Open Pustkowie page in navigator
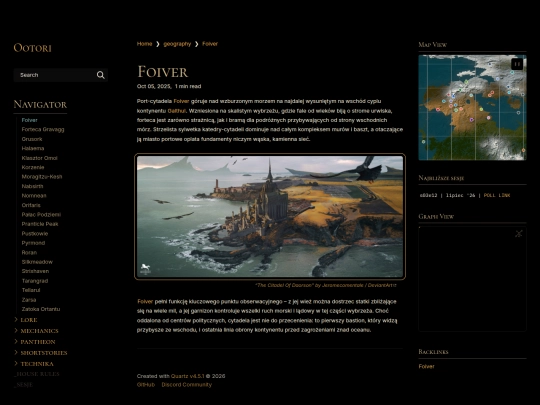 click(35, 233)
